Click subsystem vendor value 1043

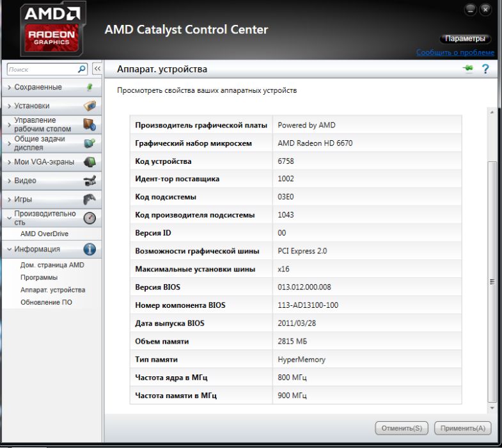[x=286, y=214]
